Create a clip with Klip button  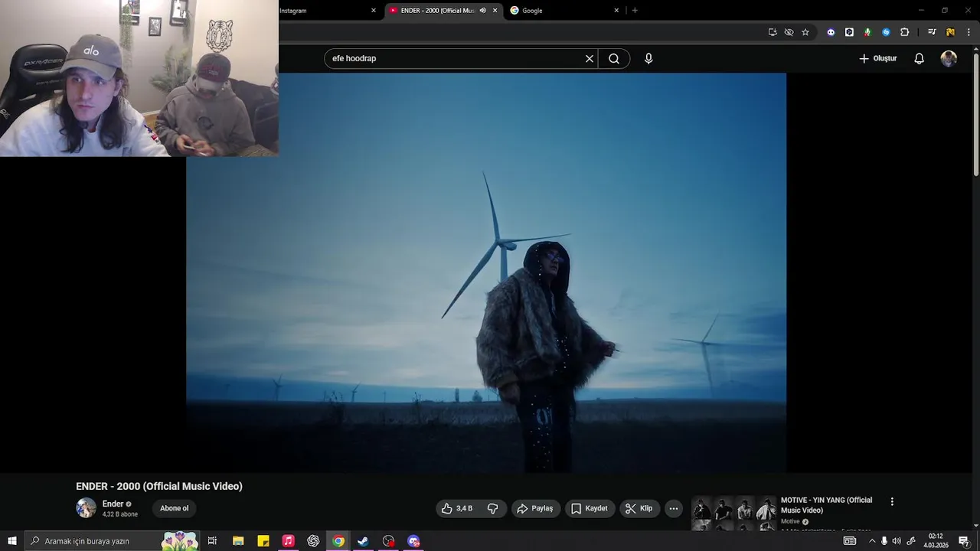(x=639, y=508)
